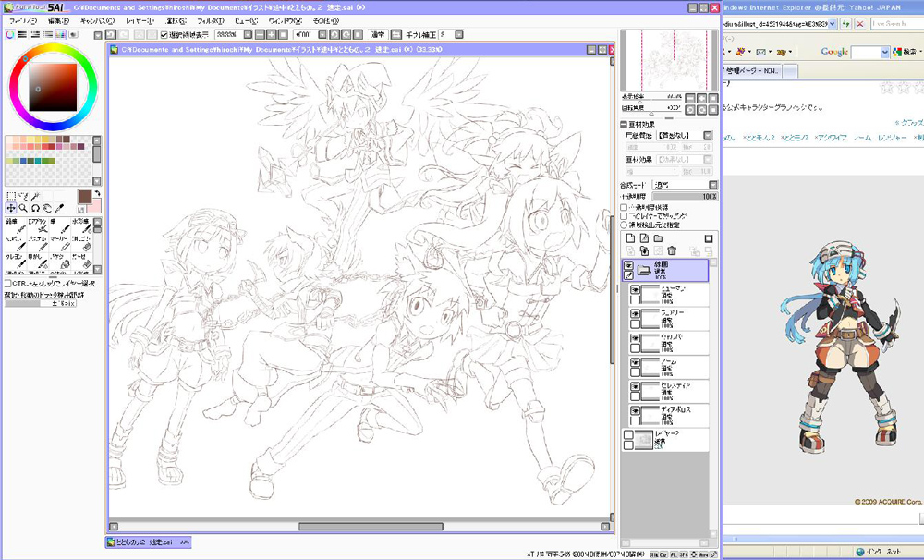Click the redo button in toolbar
The width and height of the screenshot is (924, 560).
pyautogui.click(x=124, y=35)
